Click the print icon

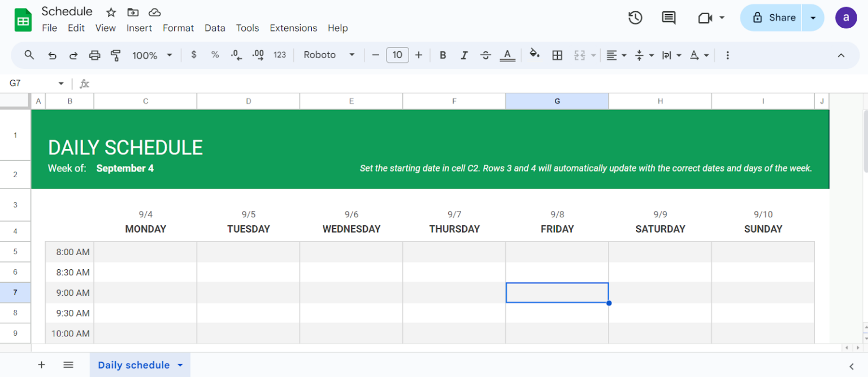tap(94, 55)
